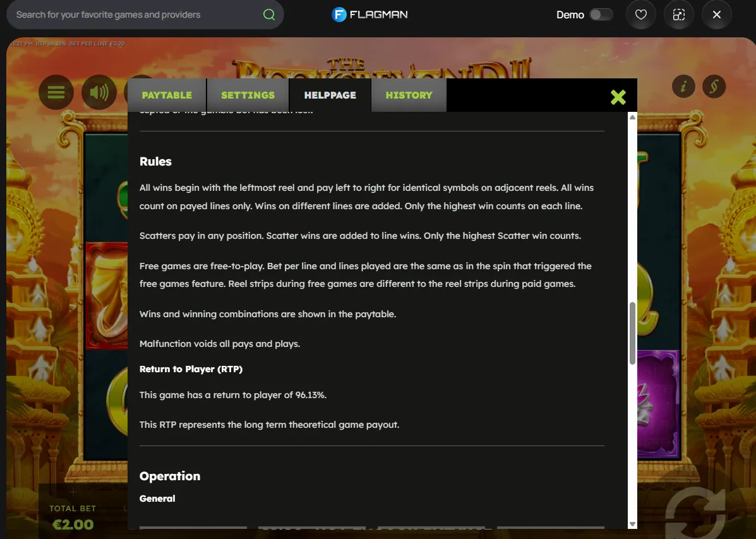Open the SETTINGS tab

248,95
